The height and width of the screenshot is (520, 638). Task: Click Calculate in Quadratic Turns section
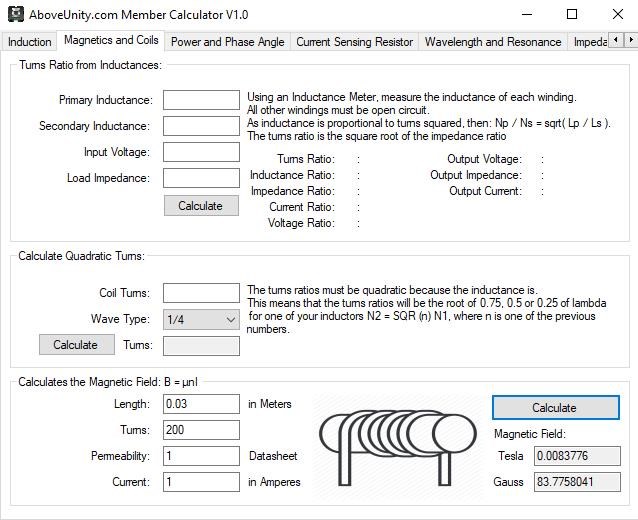coord(76,345)
